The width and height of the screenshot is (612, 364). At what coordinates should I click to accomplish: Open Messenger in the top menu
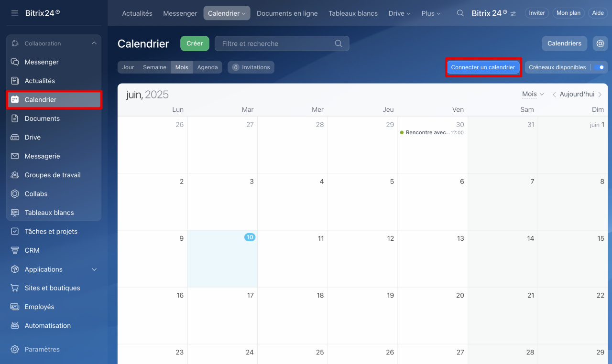coord(180,13)
